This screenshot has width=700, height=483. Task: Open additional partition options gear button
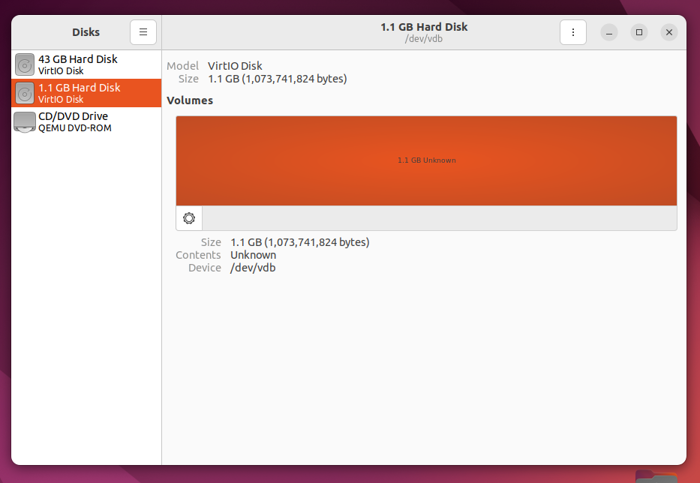(189, 218)
